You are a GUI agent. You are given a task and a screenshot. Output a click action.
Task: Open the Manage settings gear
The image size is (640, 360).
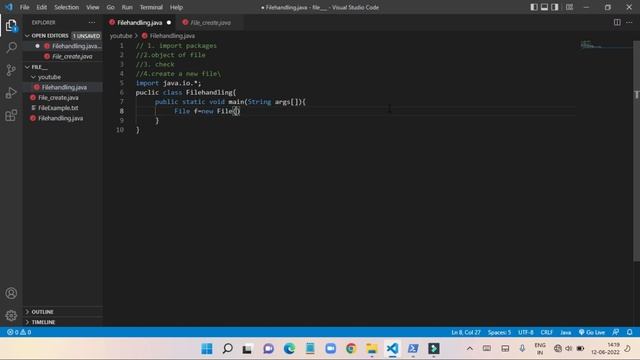pos(11,315)
